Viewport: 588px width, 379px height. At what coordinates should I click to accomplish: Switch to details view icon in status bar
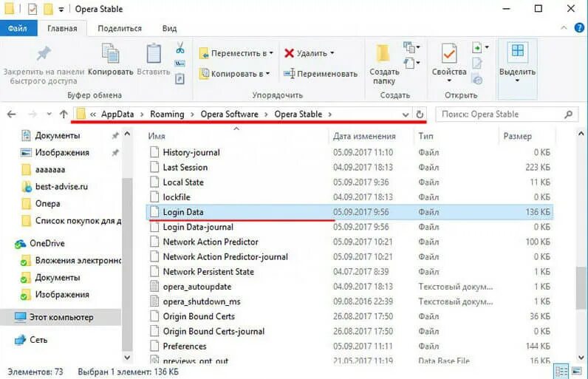point(561,372)
